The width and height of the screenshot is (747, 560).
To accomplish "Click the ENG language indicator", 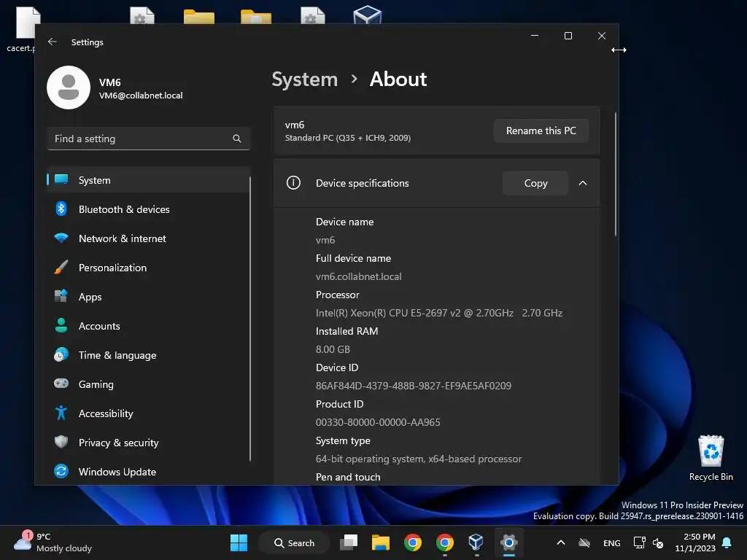I will click(612, 542).
